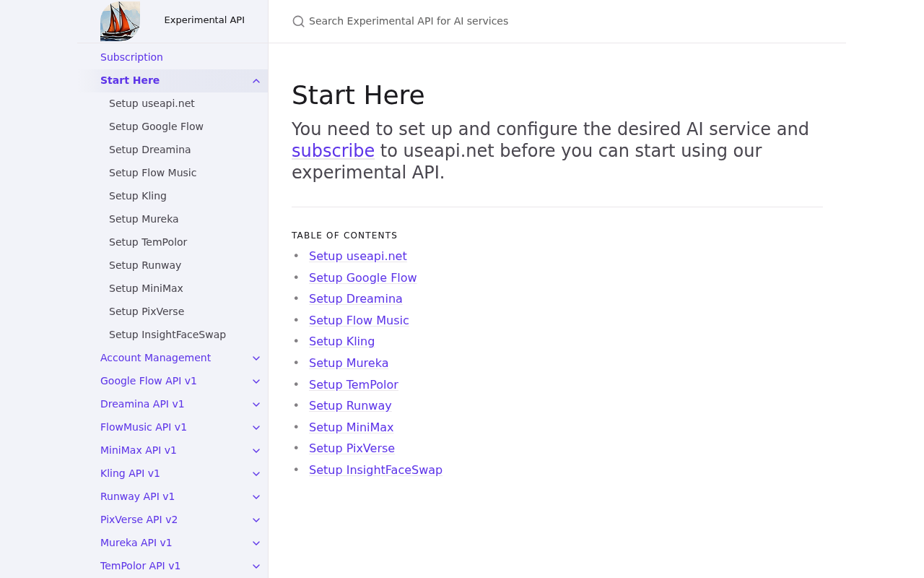Open Setup PixVerse in table of contents
This screenshot has width=924, height=578.
(x=352, y=449)
